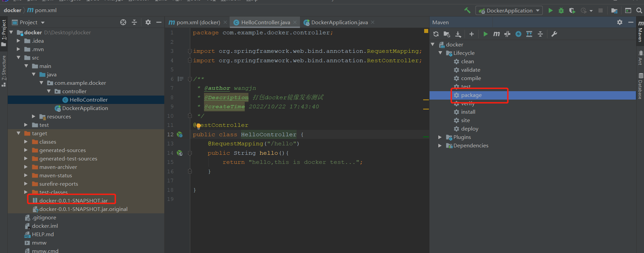Open Search Everywhere magnifier
Screen dimensions: 644x253
[x=639, y=10]
